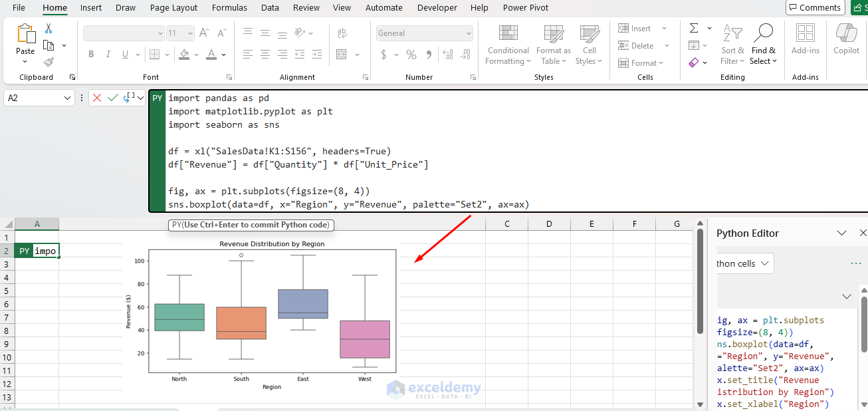Click the Cut scissors icon

pyautogui.click(x=49, y=29)
